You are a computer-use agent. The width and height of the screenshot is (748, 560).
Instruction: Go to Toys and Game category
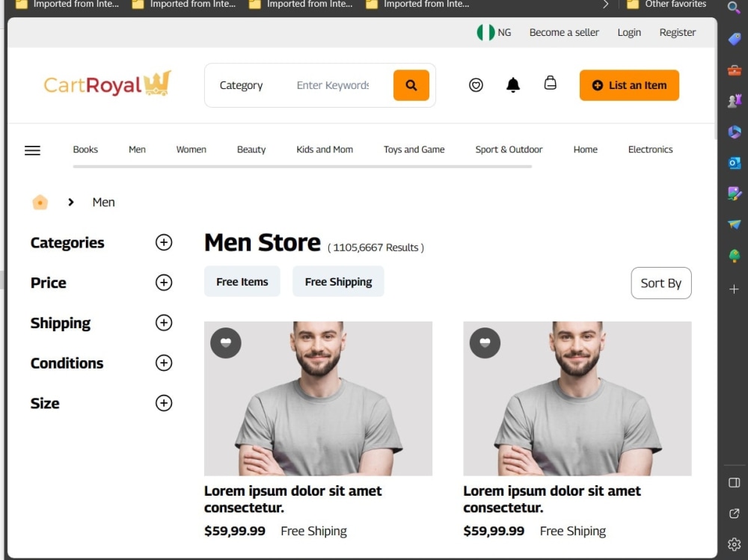coord(414,150)
